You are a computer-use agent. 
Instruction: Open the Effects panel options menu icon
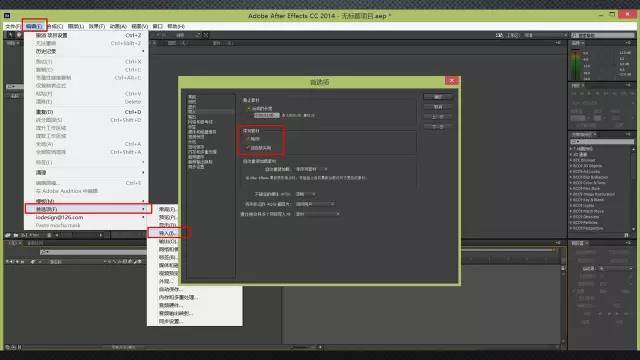[x=629, y=134]
